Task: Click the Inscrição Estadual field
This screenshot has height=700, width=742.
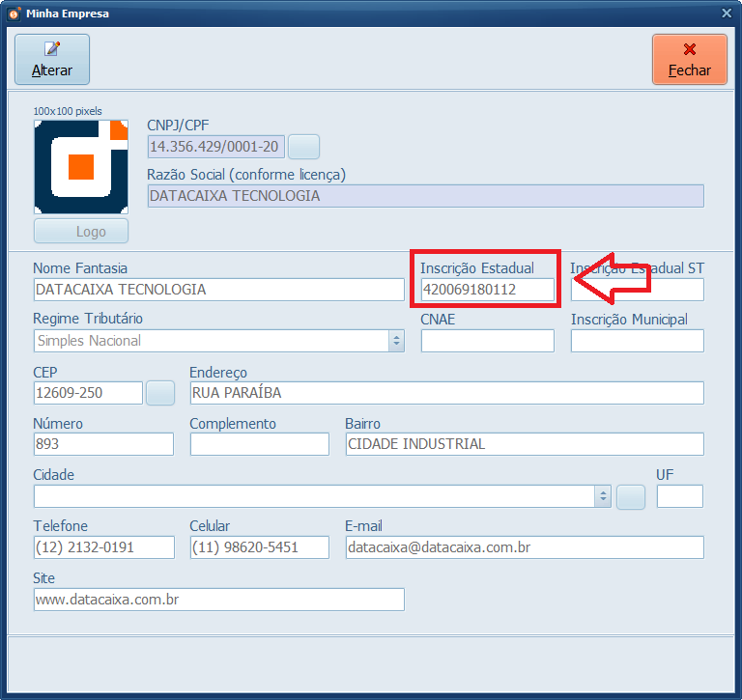Action: [x=487, y=289]
